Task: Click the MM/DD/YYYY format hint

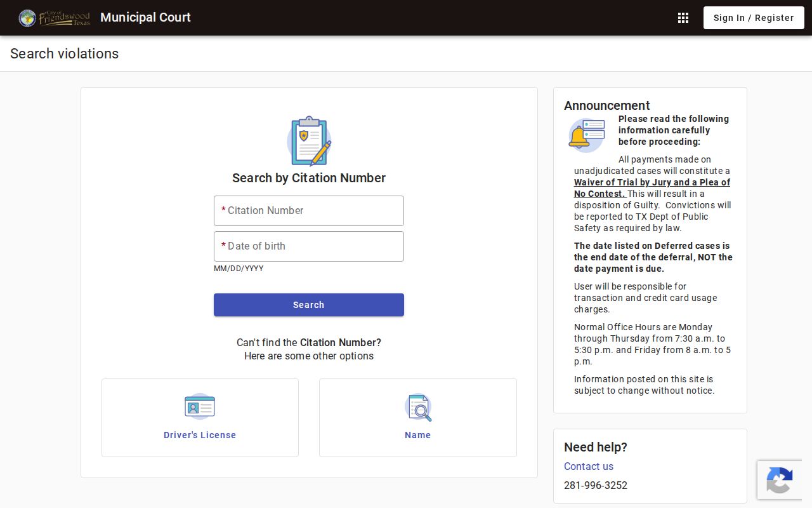Action: [239, 269]
